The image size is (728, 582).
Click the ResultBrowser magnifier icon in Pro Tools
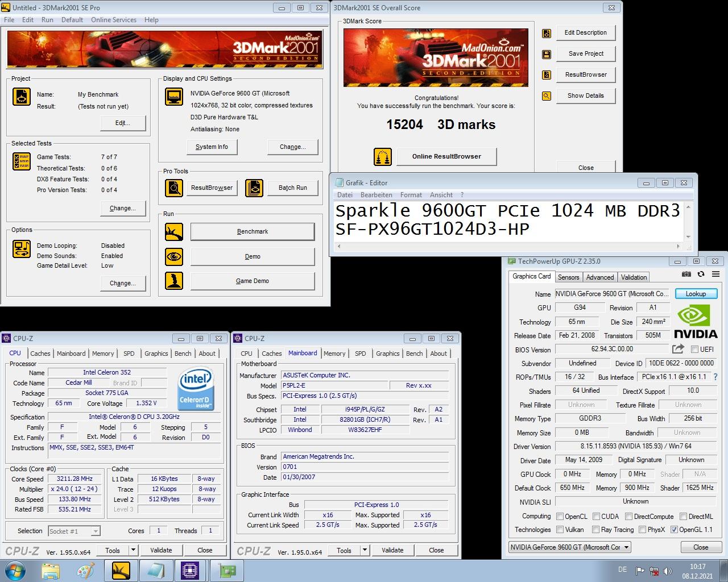click(174, 188)
